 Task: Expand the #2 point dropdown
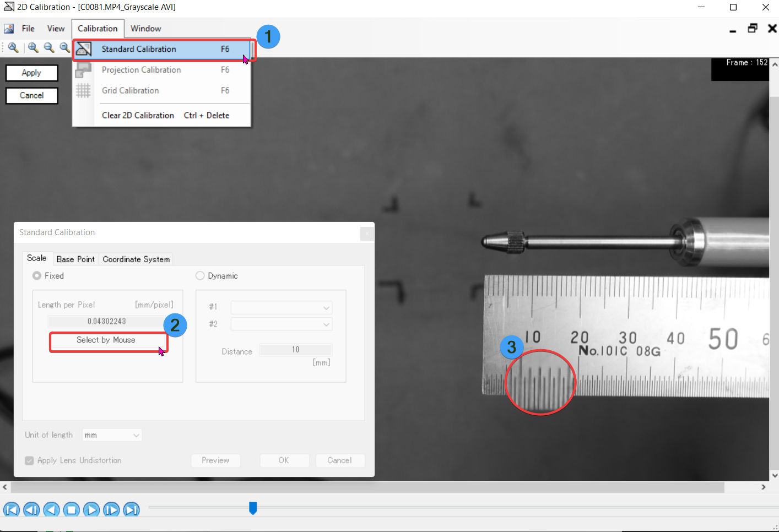[281, 324]
